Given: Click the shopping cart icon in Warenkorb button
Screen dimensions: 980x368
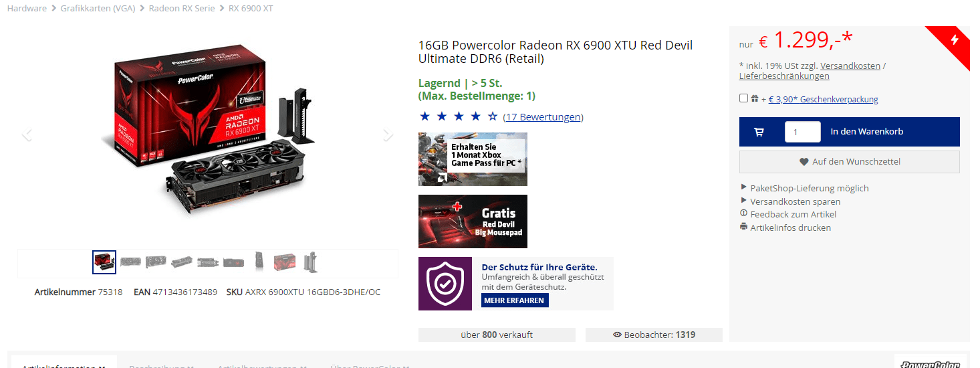Looking at the screenshot, I should (759, 132).
